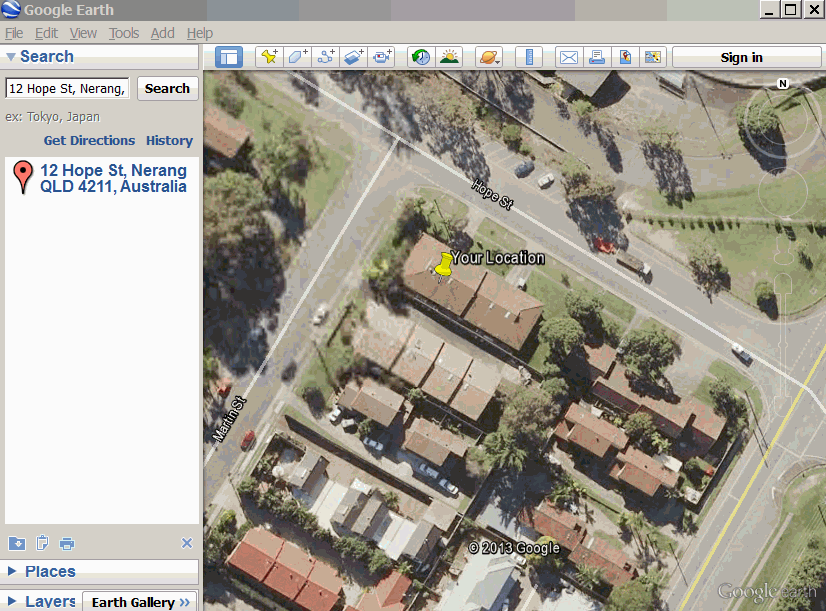Viewport: 826px width, 611px height.
Task: Click the Add Placemark pushpin icon
Action: 269,57
